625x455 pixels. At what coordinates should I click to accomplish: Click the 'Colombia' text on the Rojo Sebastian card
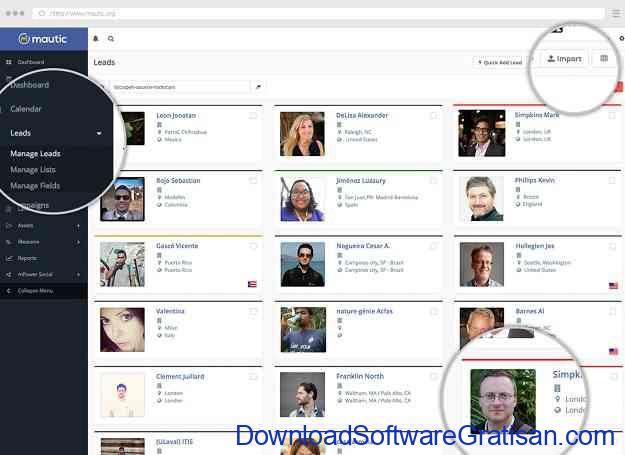pos(176,205)
